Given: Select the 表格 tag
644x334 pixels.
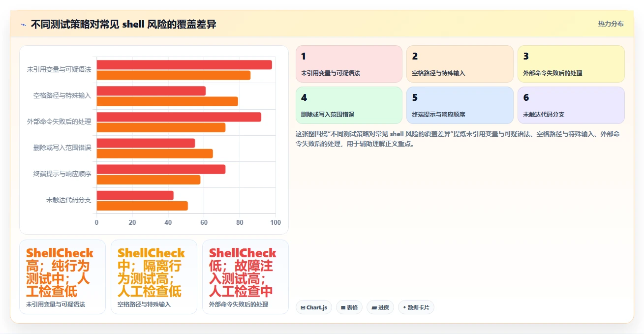Looking at the screenshot, I should tap(349, 307).
